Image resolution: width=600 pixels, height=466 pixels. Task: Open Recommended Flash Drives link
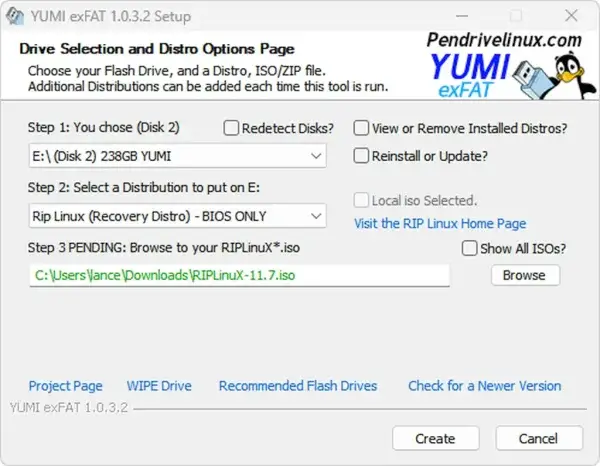tap(298, 386)
